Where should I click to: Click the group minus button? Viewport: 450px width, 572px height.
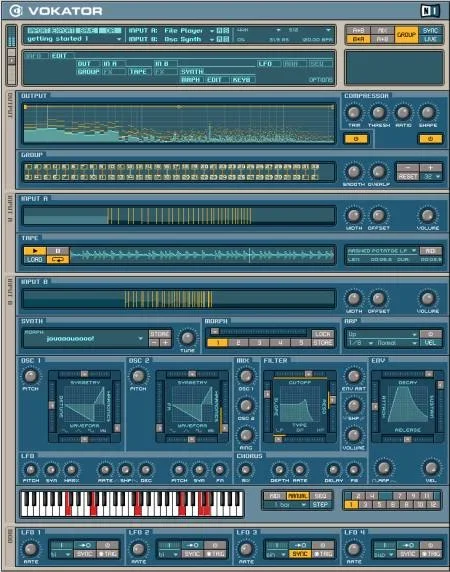[x=408, y=168]
